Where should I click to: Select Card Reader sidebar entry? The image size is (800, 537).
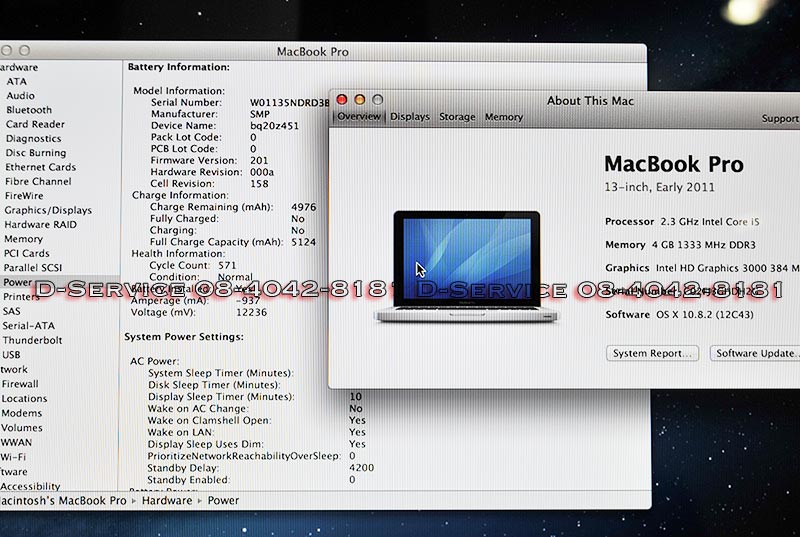click(x=35, y=124)
